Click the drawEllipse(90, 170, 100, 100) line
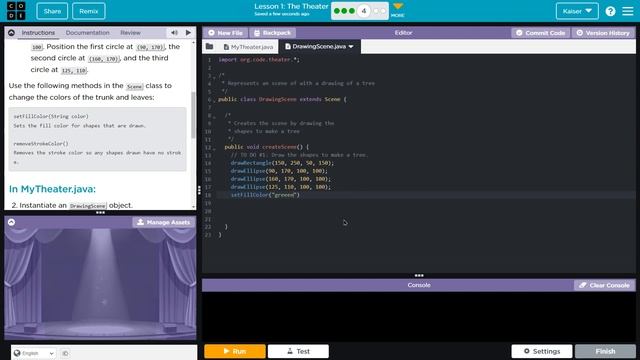The image size is (640, 360). (x=279, y=171)
